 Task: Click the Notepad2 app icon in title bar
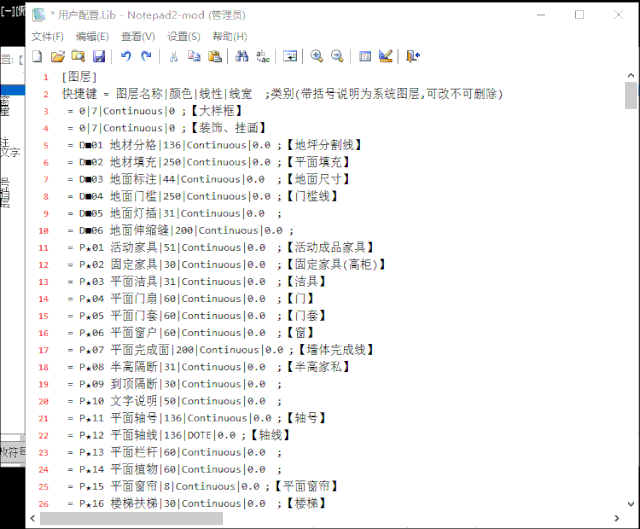point(39,15)
